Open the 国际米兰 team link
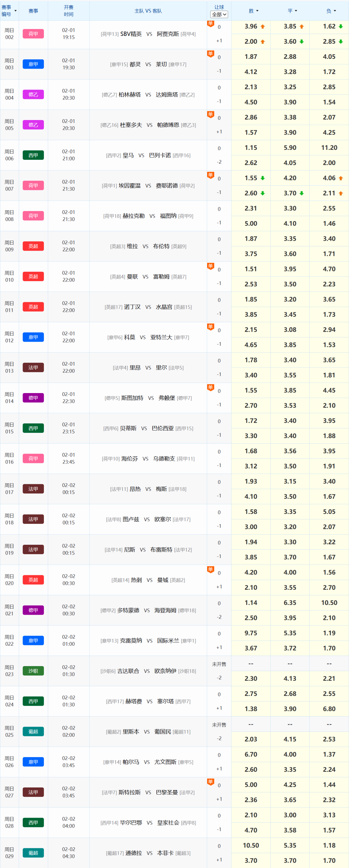Viewport: 349px width, 868px height. point(168,641)
